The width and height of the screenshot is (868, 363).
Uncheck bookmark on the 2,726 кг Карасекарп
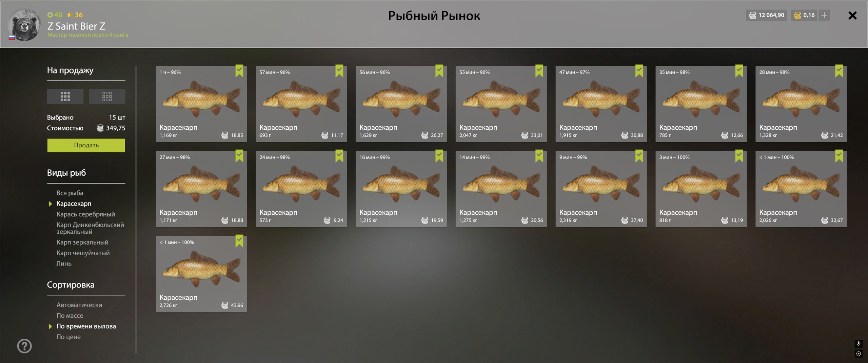coord(239,241)
